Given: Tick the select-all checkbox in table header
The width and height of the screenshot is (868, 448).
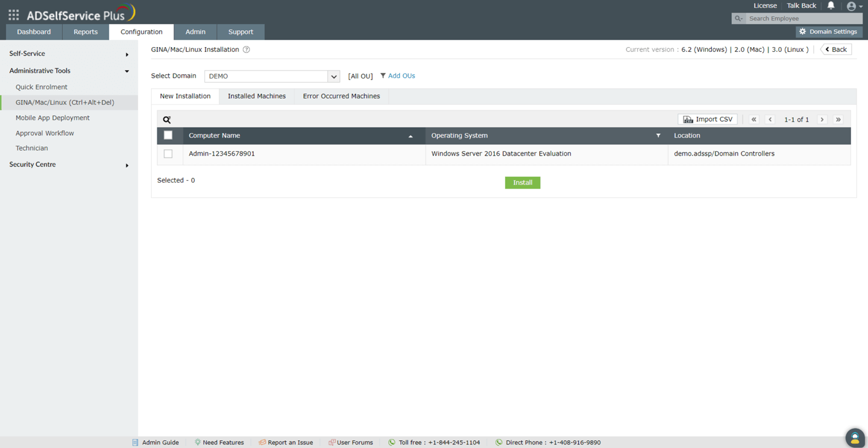Looking at the screenshot, I should click(x=168, y=136).
